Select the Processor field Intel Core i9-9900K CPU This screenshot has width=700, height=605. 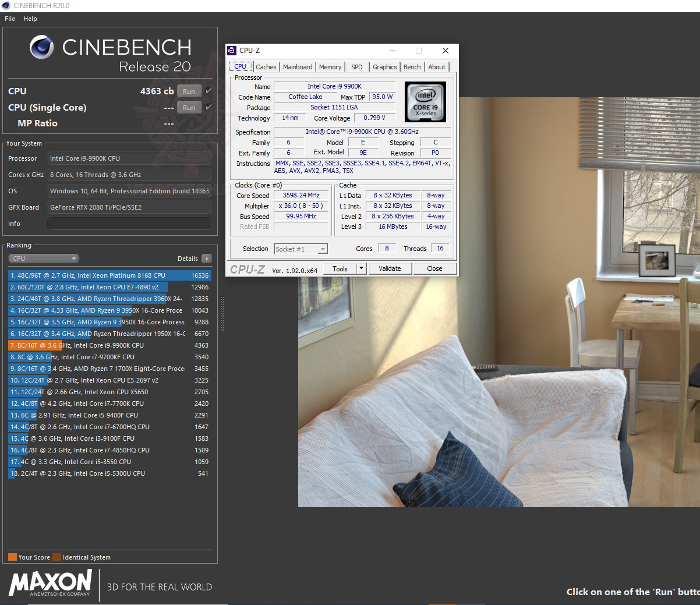[129, 158]
